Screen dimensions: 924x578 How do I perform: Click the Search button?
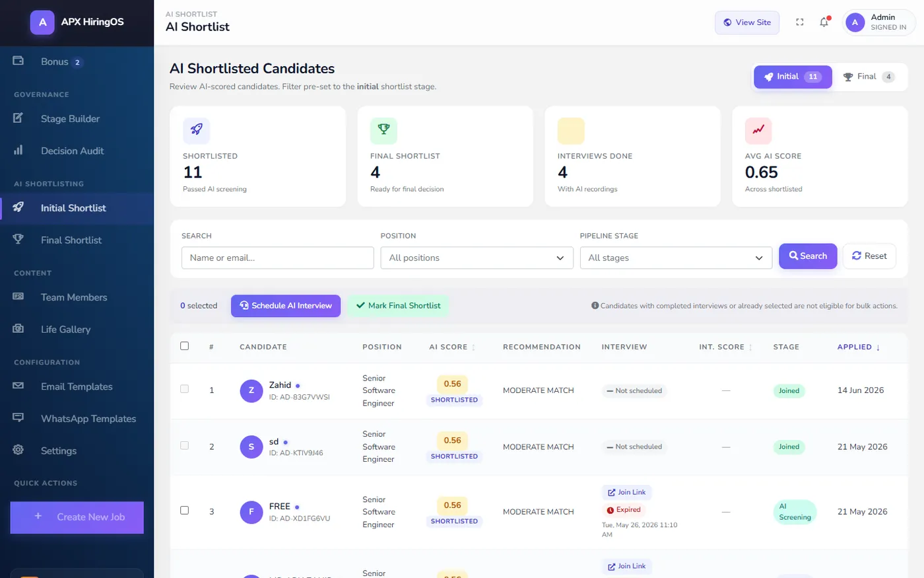pyautogui.click(x=808, y=256)
